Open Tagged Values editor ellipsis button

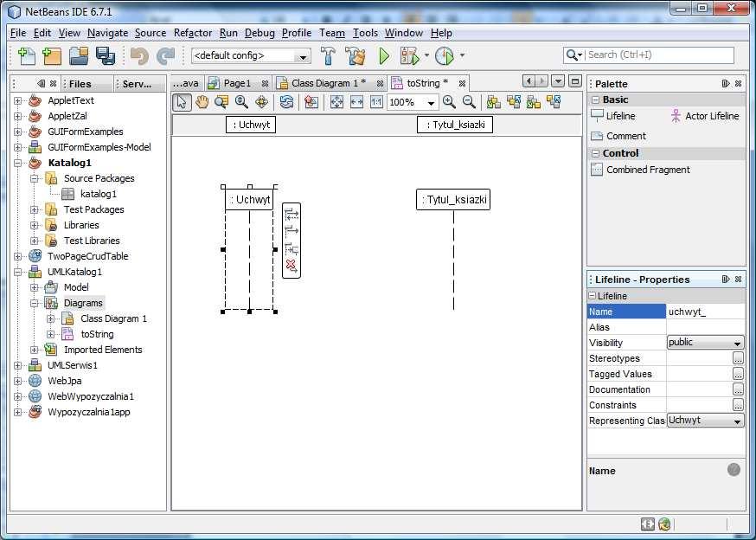click(738, 374)
